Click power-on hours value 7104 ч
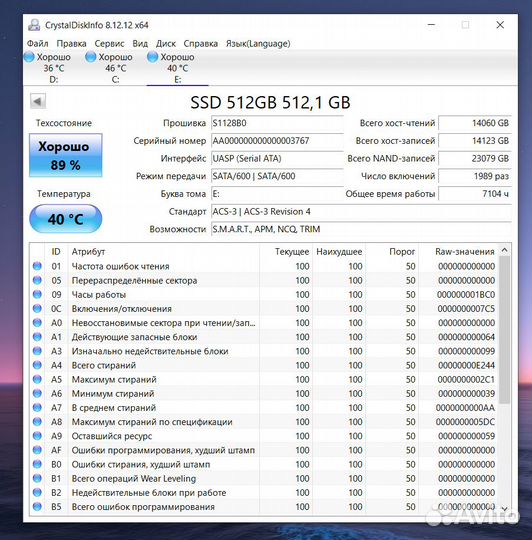The width and height of the screenshot is (532, 540). point(475,194)
